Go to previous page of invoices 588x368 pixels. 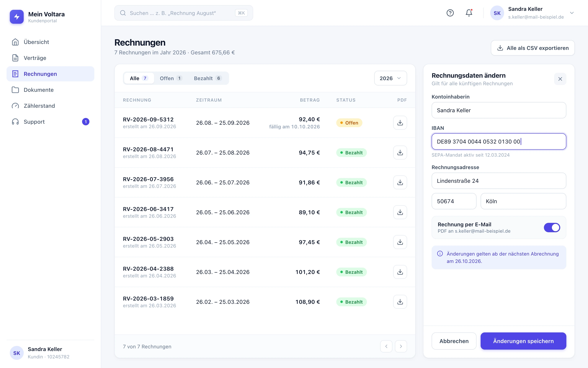click(386, 346)
